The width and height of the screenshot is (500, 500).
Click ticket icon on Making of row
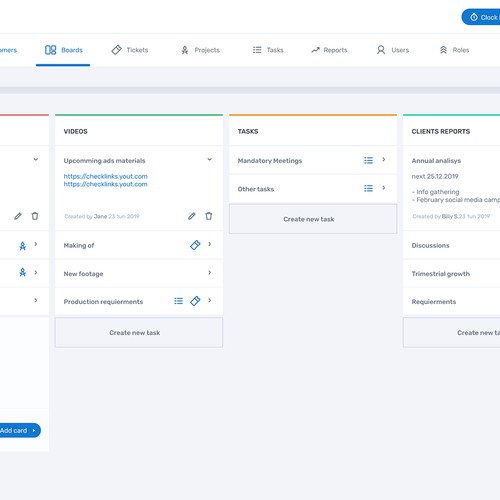(x=195, y=245)
